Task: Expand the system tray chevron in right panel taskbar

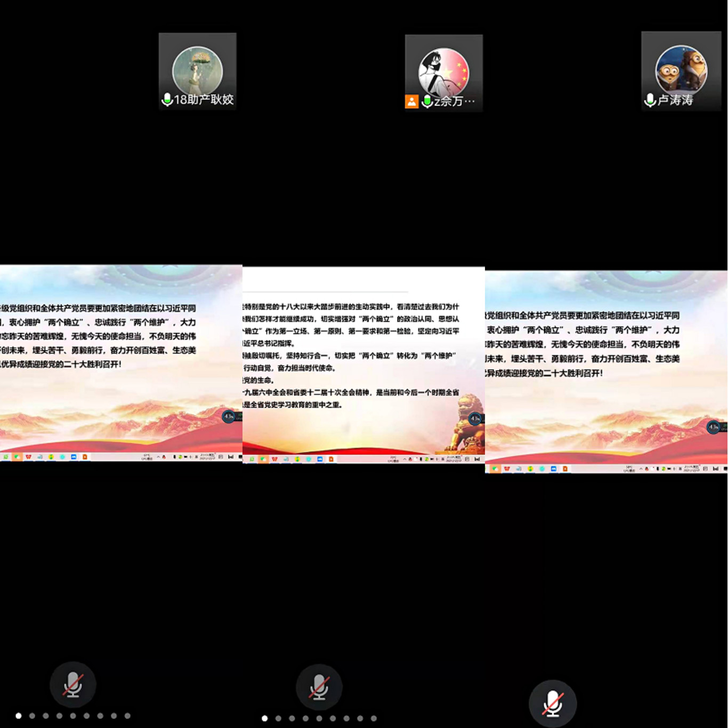Action: (641, 469)
